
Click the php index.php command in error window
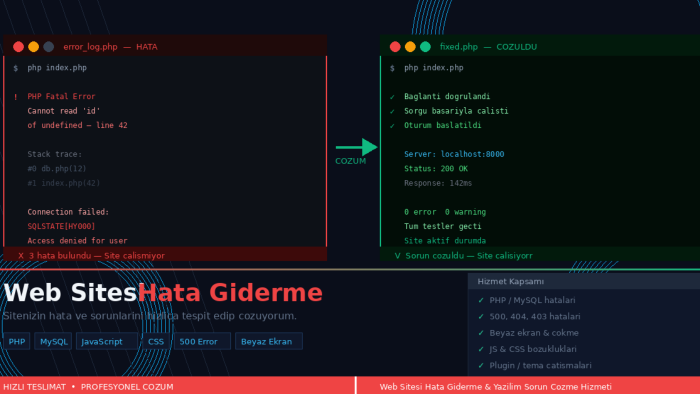(57, 68)
